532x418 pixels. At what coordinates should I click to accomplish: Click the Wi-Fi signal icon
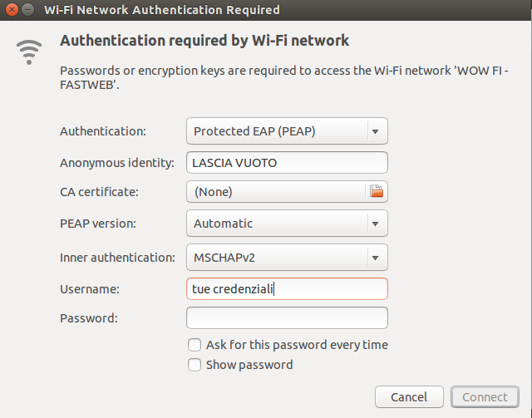28,52
